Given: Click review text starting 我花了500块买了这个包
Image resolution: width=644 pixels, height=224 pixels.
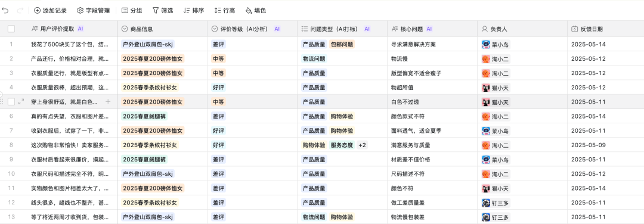Looking at the screenshot, I should [70, 44].
